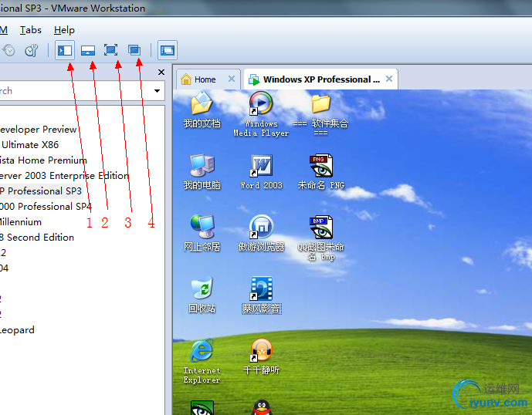Open the Tabs menu
The height and width of the screenshot is (415, 532).
pos(31,30)
